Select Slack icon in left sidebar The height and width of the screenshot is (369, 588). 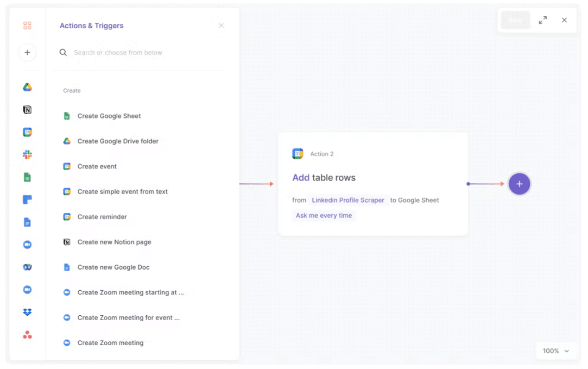(27, 155)
